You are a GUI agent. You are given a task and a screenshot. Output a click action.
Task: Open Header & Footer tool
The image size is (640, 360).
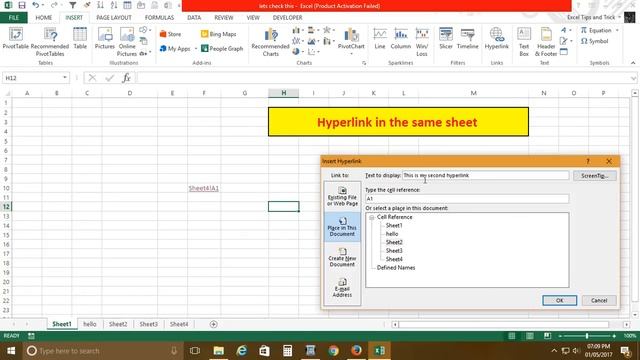(546, 41)
